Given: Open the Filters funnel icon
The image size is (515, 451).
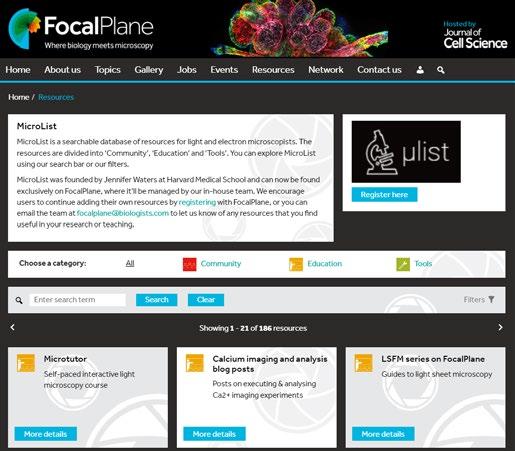Looking at the screenshot, I should (491, 299).
